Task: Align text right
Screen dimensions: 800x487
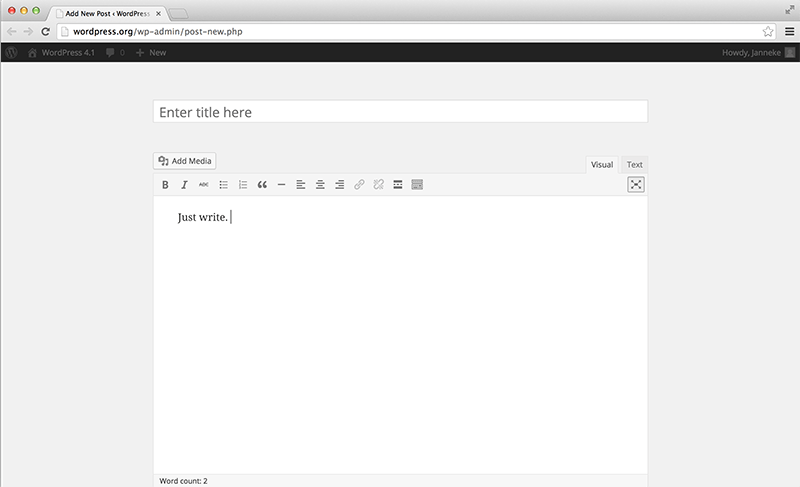Action: pos(339,185)
